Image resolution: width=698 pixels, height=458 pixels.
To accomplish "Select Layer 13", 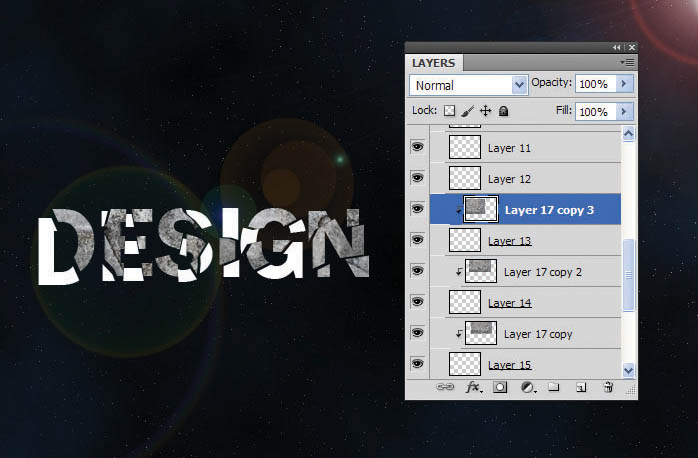I will click(525, 240).
